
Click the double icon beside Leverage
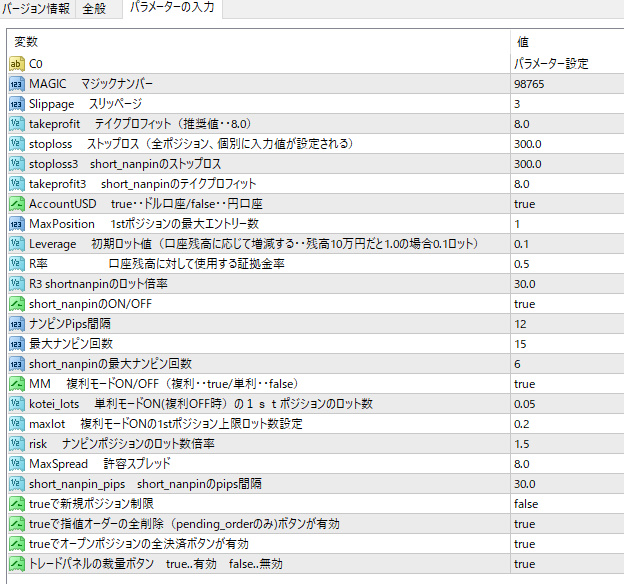click(x=17, y=244)
